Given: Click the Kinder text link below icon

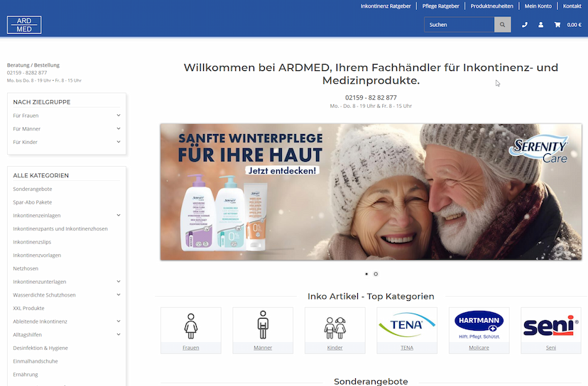Looking at the screenshot, I should 335,348.
